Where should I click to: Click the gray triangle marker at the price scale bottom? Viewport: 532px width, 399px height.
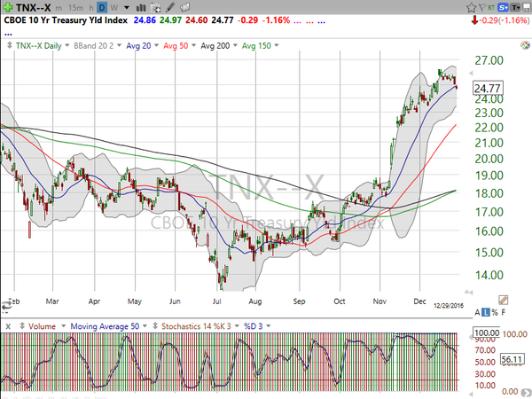(x=469, y=292)
